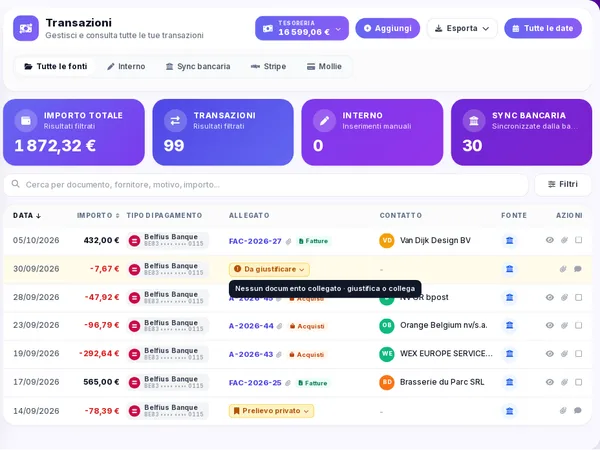View the 23/09/2026 transaction via eye icon
The height and width of the screenshot is (450, 600).
[549, 325]
